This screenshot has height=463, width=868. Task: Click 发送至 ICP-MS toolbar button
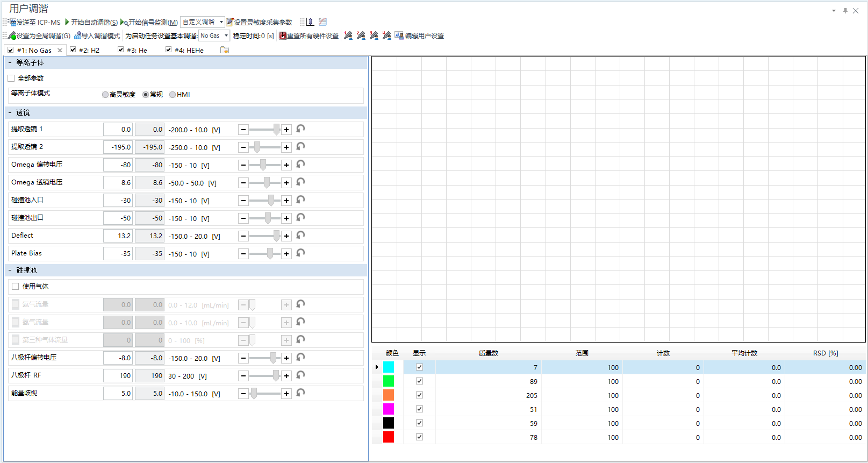[x=35, y=22]
